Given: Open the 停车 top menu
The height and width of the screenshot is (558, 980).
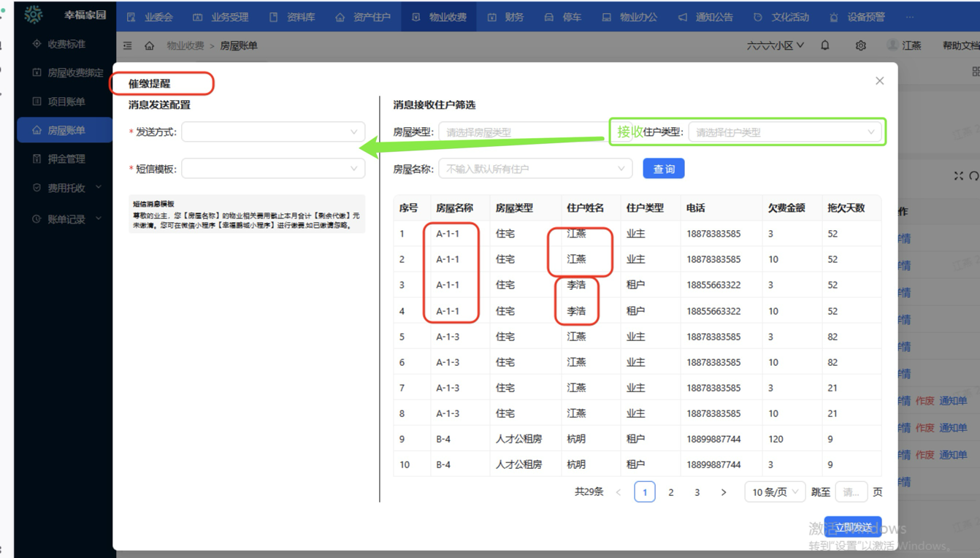Looking at the screenshot, I should click(x=563, y=17).
